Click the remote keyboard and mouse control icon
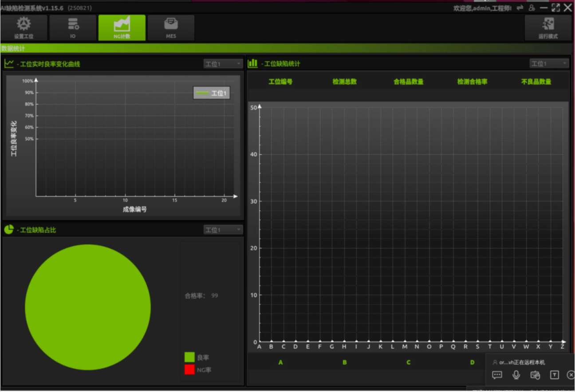The image size is (575, 392). pyautogui.click(x=536, y=375)
